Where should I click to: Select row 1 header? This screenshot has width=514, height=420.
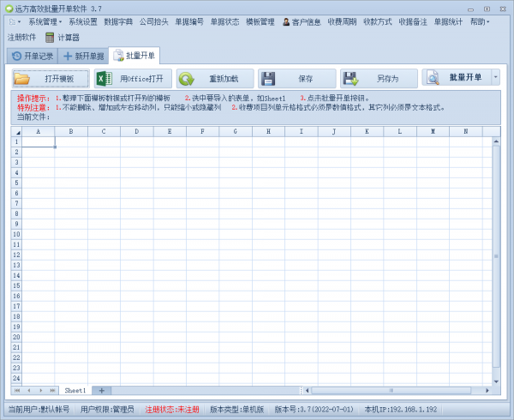pos(16,141)
